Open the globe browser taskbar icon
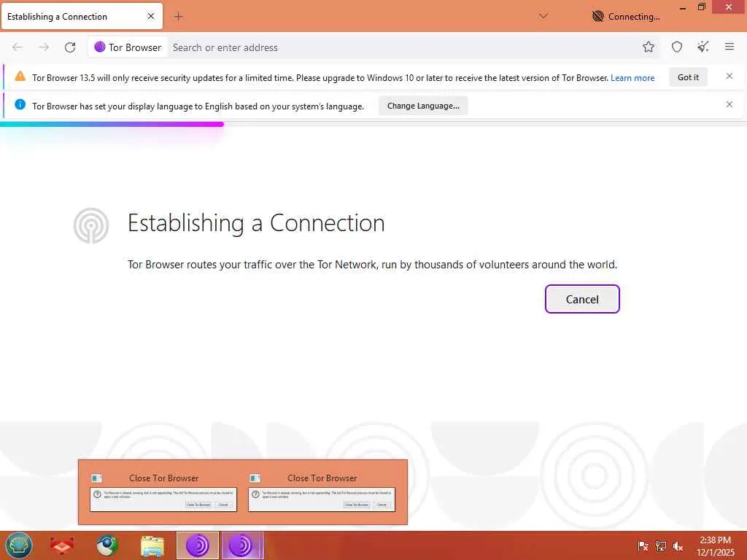Viewport: 747px width, 560px height. [107, 545]
